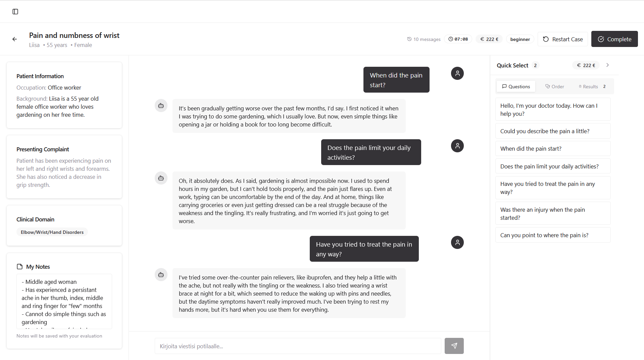Click the send message paper-plane icon
The height and width of the screenshot is (360, 644).
coord(454,346)
